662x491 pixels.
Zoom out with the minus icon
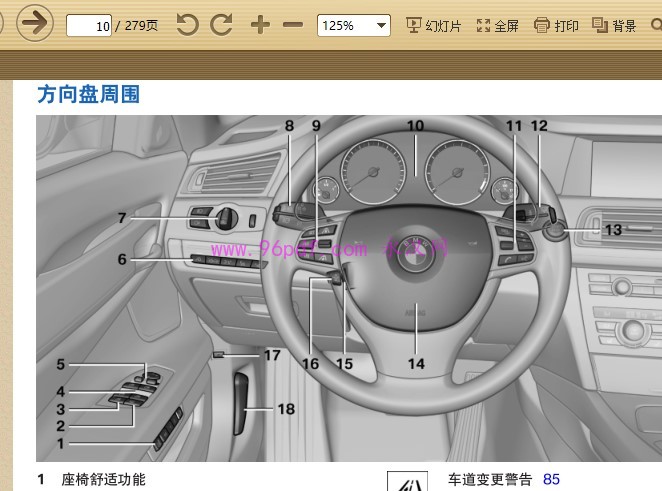(293, 25)
